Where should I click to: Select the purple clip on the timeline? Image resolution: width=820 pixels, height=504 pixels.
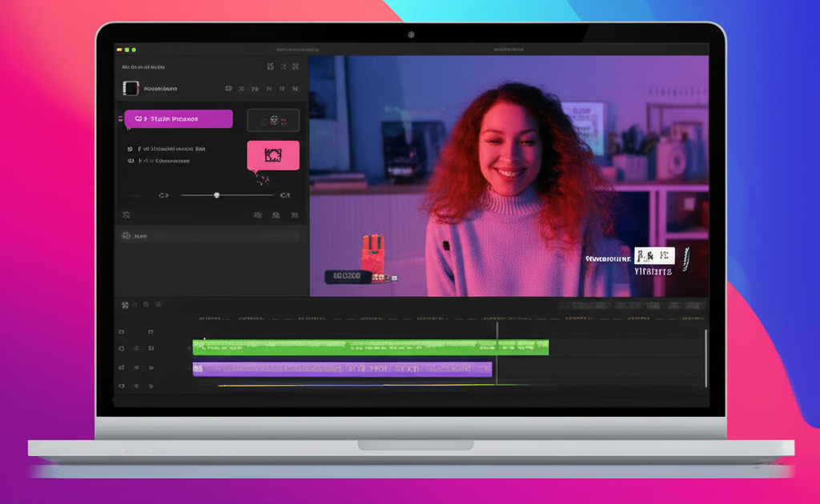[343, 369]
